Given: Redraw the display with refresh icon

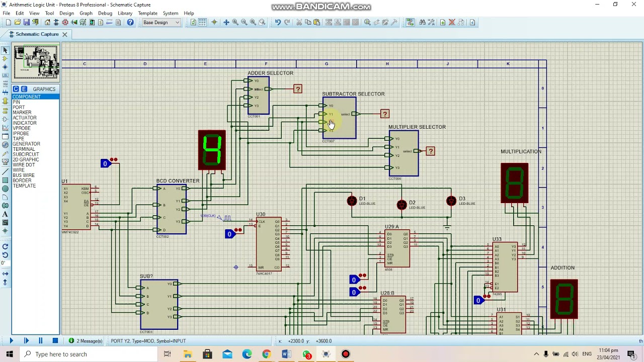Looking at the screenshot, I should pos(193,22).
